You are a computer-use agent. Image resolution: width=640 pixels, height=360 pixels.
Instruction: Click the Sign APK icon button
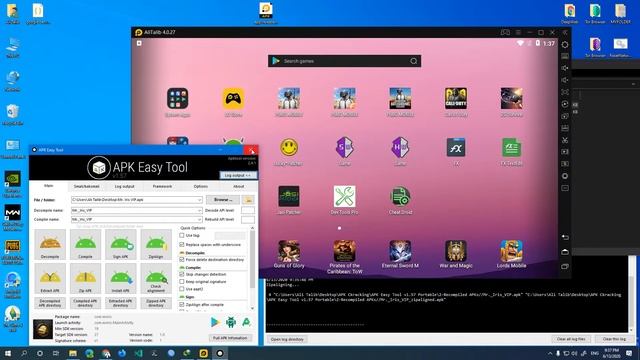120,244
